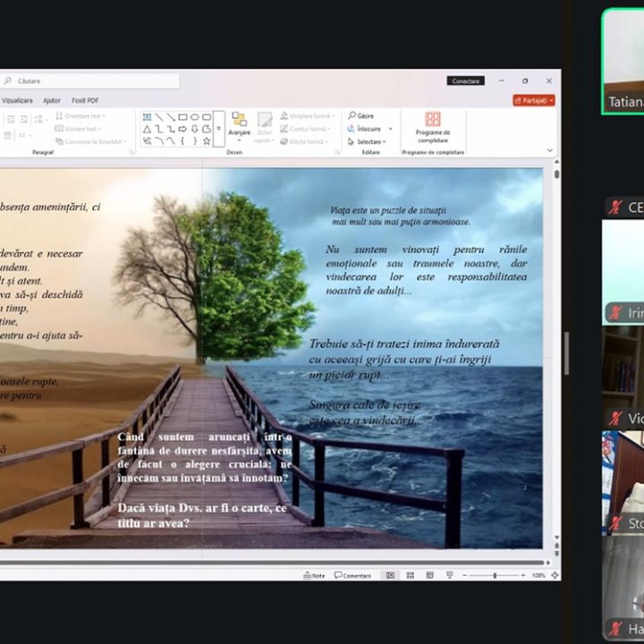Screen dimensions: 644x644
Task: Toggle Normal view in status bar
Action: (390, 575)
